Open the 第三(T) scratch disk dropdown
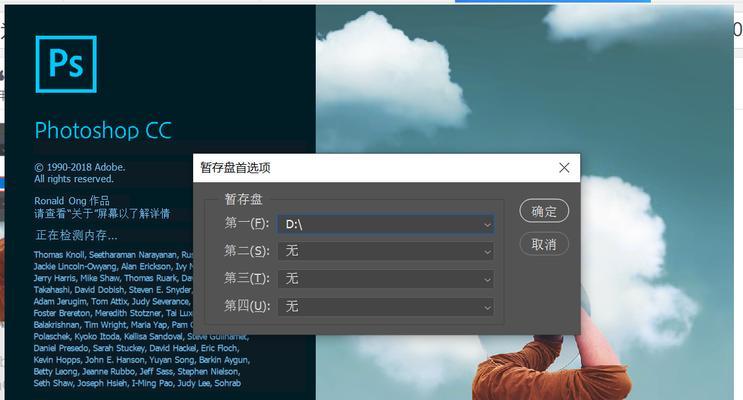The height and width of the screenshot is (400, 743). (386, 279)
